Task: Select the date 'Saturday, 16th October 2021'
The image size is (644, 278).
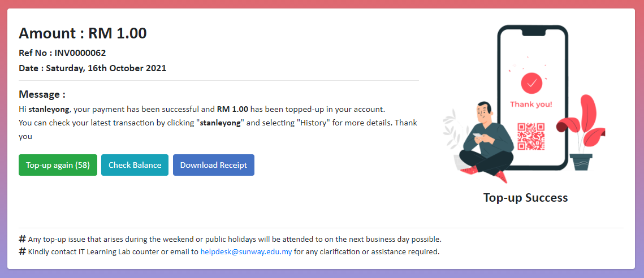Action: (x=106, y=68)
